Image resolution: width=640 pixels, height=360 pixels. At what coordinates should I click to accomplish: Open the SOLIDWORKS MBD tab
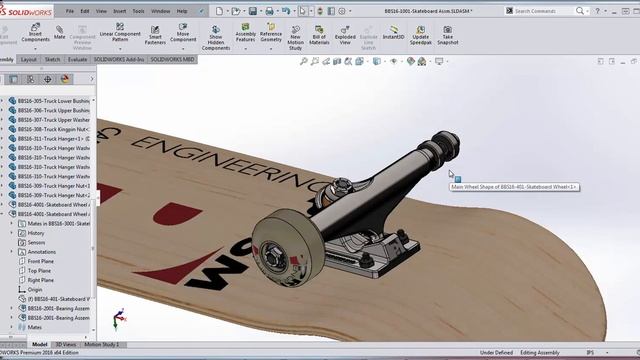[172, 60]
